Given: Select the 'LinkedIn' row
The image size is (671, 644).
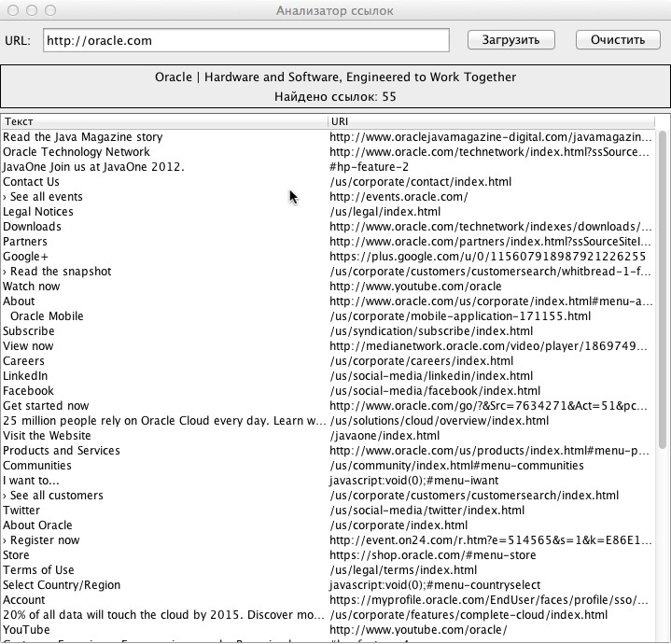Looking at the screenshot, I should 329,376.
